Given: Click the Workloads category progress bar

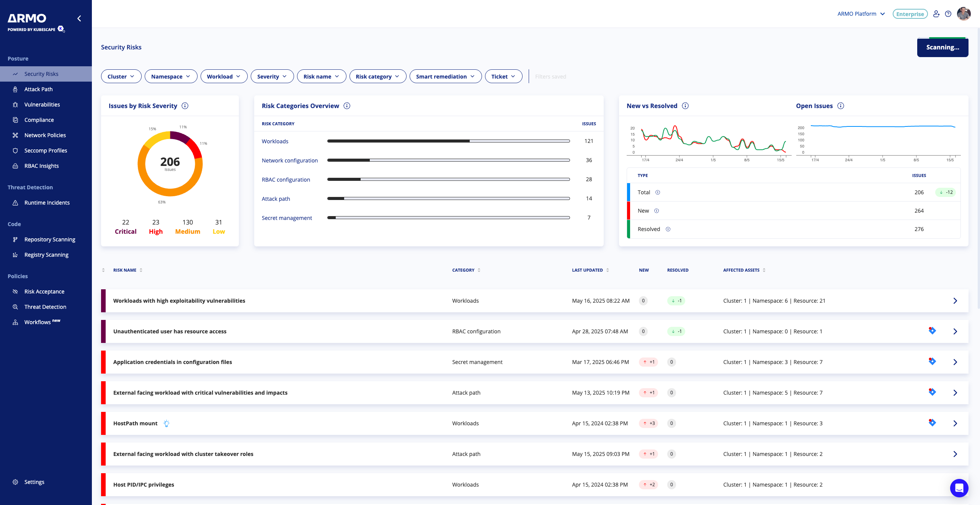Looking at the screenshot, I should coord(448,141).
